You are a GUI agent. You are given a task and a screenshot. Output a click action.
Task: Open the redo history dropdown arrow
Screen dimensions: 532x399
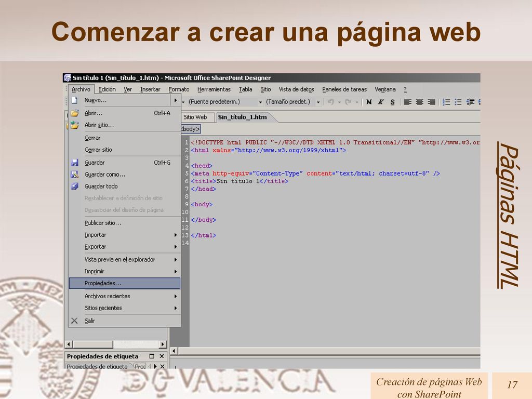coord(356,102)
